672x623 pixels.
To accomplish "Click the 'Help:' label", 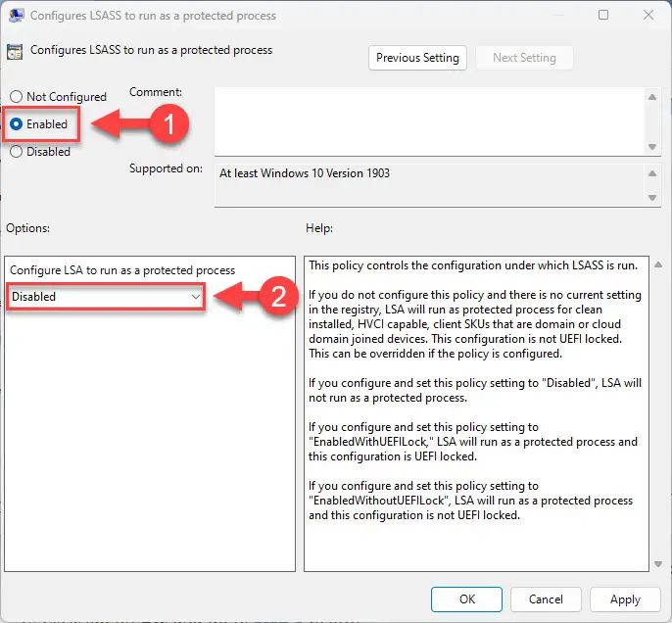I will (319, 228).
